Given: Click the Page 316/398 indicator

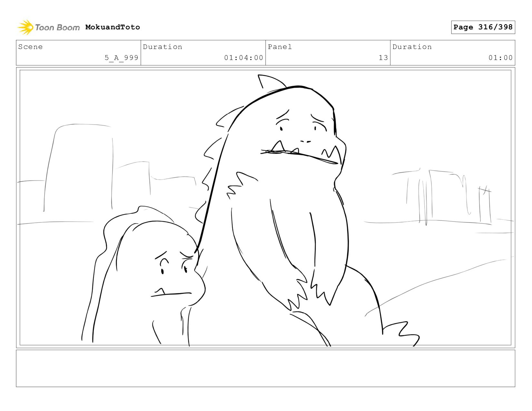Looking at the screenshot, I should tap(483, 27).
